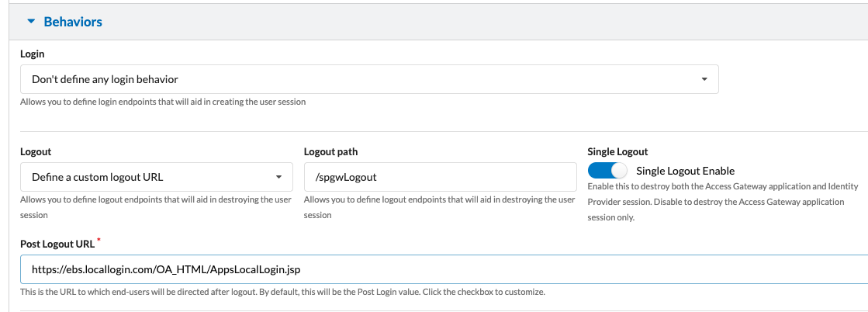
Task: Click the "Post Logout URL" field label
Action: tap(57, 244)
